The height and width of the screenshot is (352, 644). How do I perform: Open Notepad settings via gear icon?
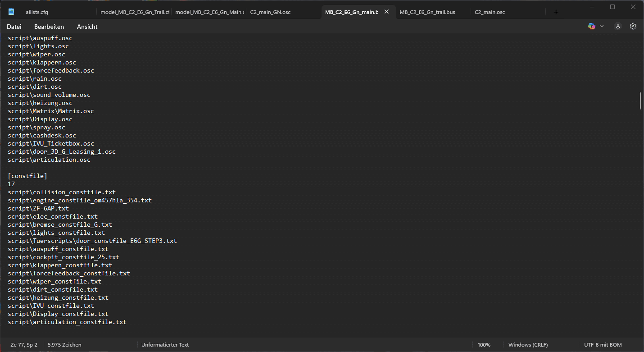point(633,27)
